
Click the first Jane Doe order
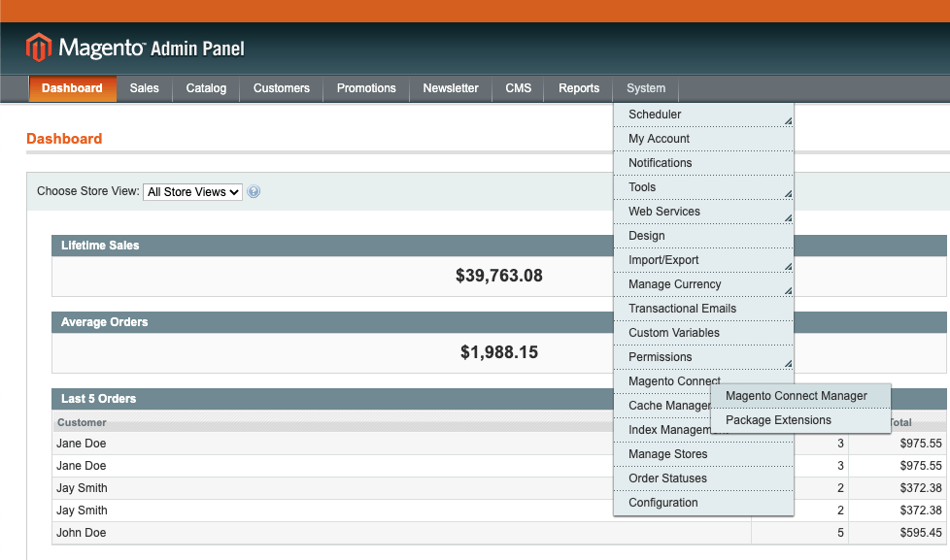click(82, 444)
